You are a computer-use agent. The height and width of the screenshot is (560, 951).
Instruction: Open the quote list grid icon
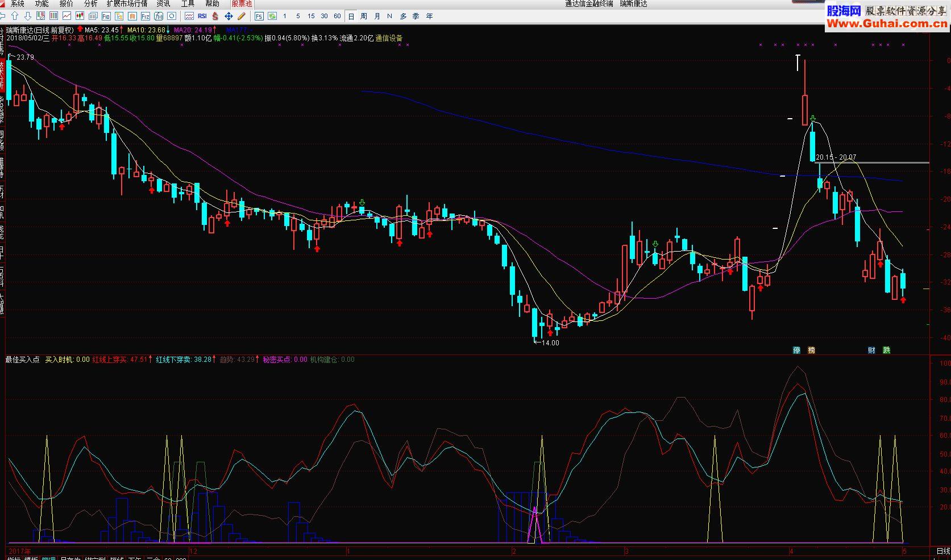[53, 16]
